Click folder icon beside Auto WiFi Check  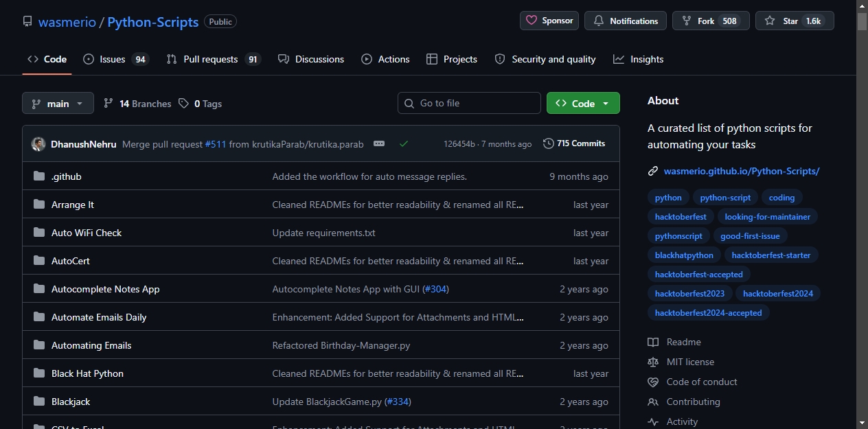pyautogui.click(x=39, y=233)
